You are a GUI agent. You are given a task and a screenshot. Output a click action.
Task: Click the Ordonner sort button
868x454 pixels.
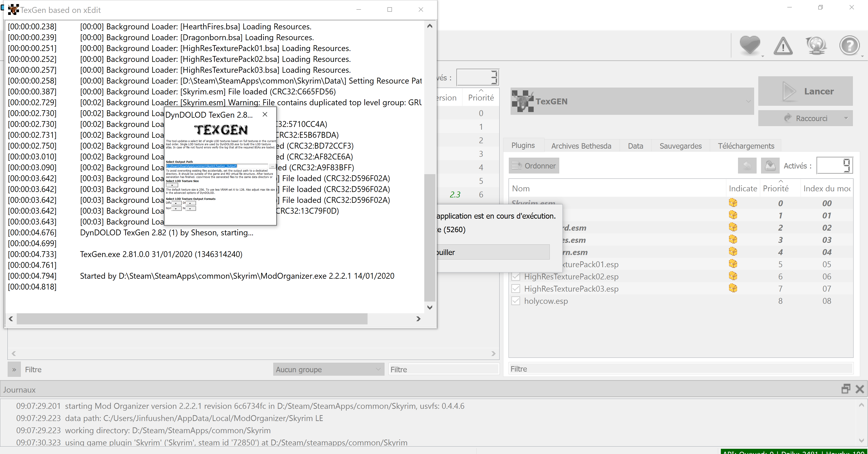tap(534, 166)
